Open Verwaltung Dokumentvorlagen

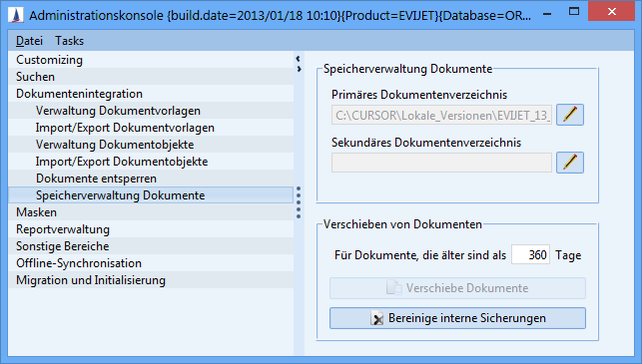click(x=151, y=111)
